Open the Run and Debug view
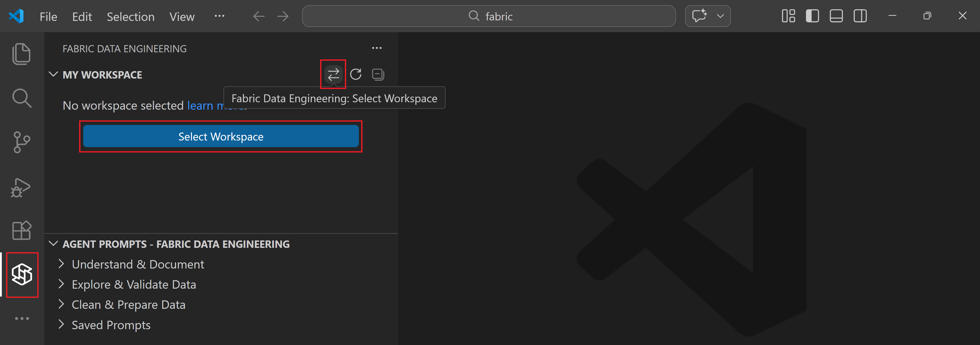 point(21,187)
